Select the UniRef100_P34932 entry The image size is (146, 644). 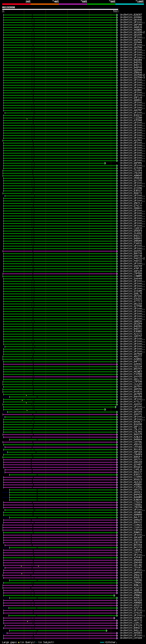click(x=131, y=244)
